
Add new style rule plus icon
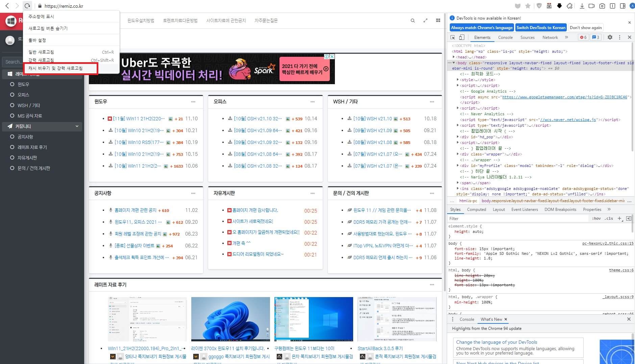[619, 218]
